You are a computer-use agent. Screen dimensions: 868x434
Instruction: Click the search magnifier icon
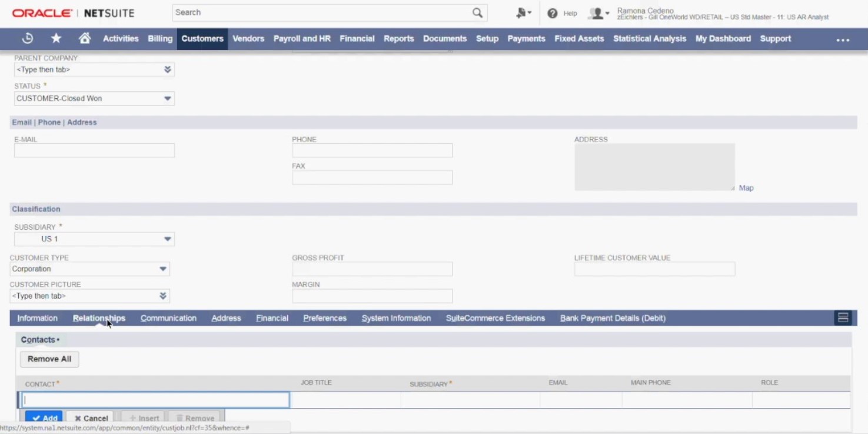click(477, 13)
